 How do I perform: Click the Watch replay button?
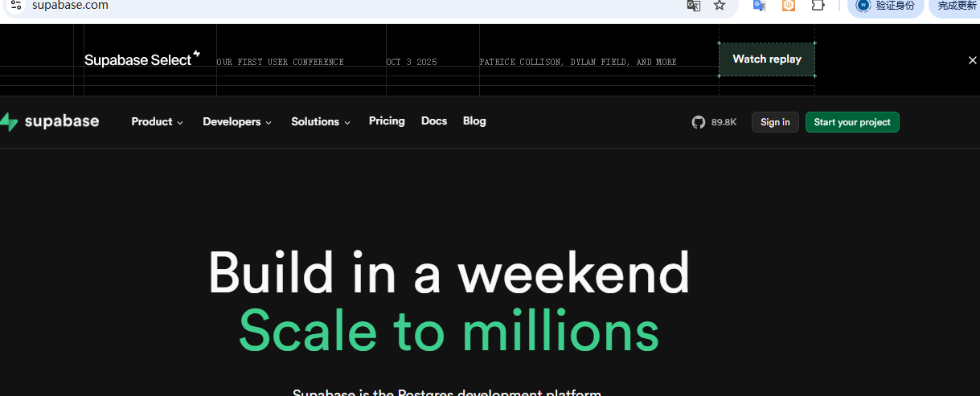click(x=766, y=59)
